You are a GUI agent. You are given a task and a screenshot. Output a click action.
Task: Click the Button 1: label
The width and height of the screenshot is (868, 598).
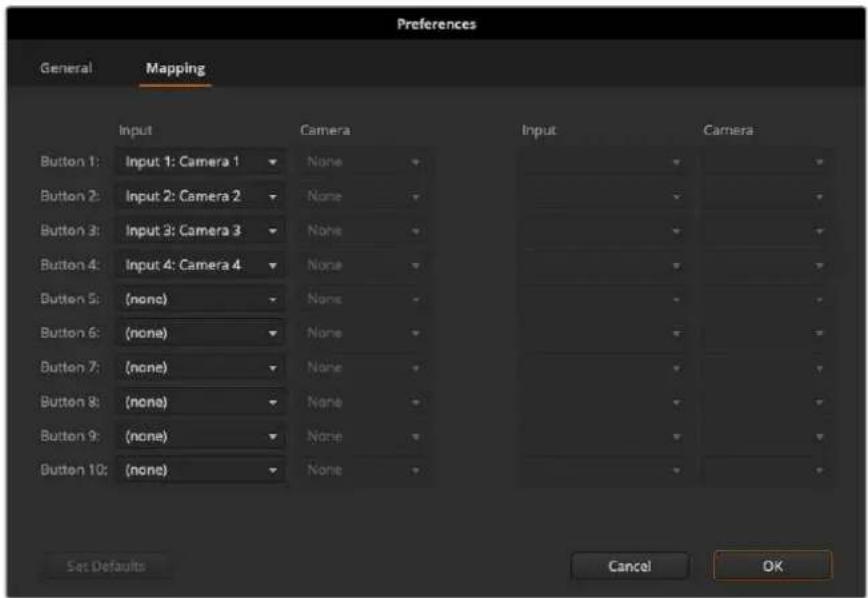click(70, 162)
